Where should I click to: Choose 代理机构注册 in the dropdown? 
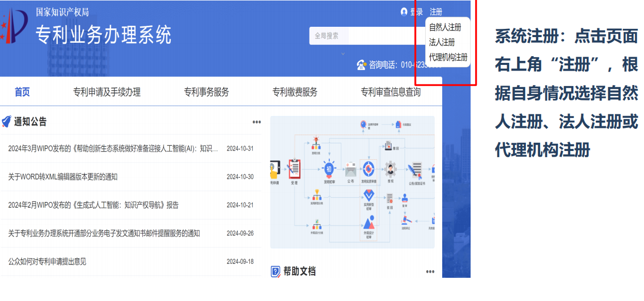coord(448,57)
